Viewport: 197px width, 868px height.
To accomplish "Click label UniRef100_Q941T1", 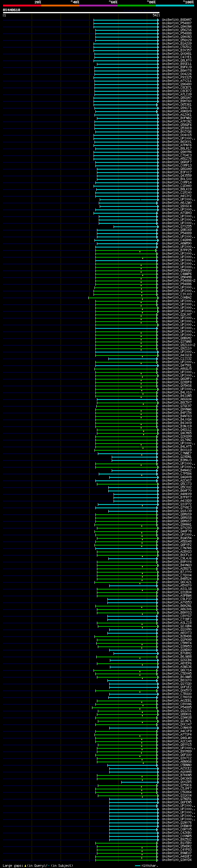I will [x=177, y=108].
